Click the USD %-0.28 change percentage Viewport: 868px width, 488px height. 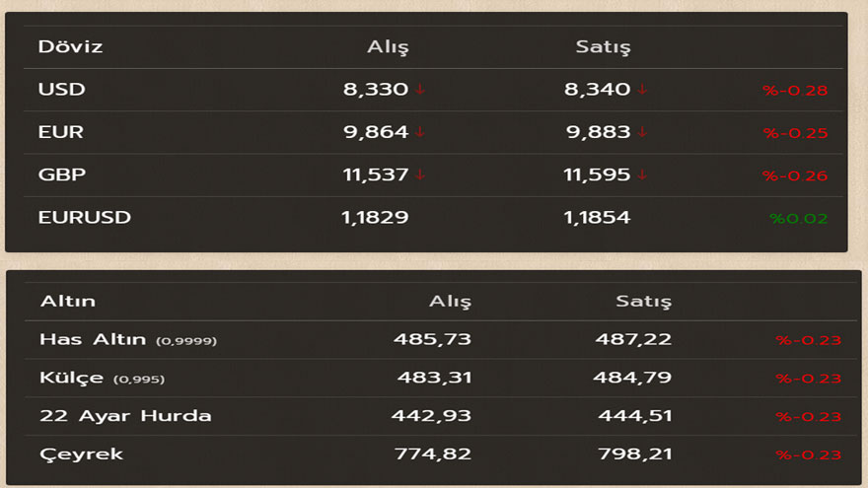(x=795, y=90)
